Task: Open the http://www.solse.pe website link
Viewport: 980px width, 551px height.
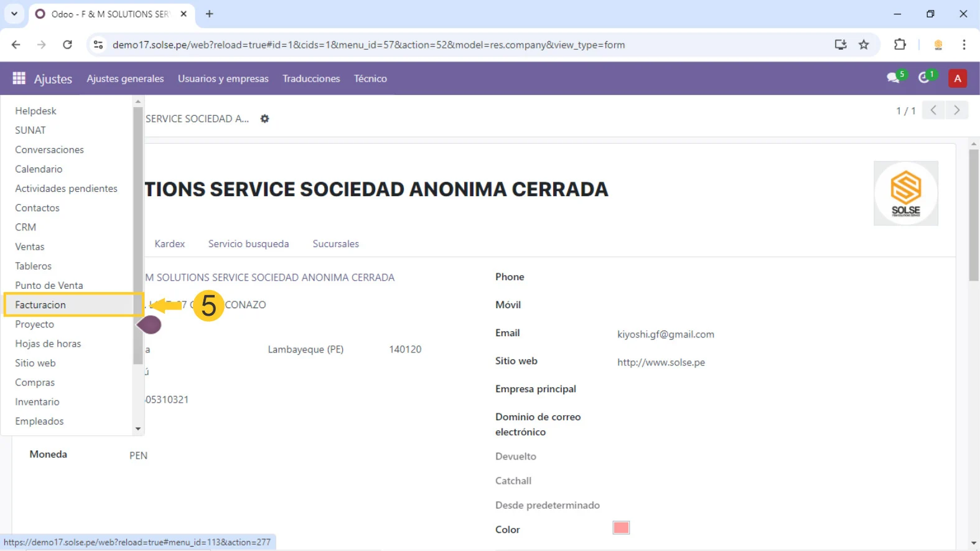Action: click(661, 362)
